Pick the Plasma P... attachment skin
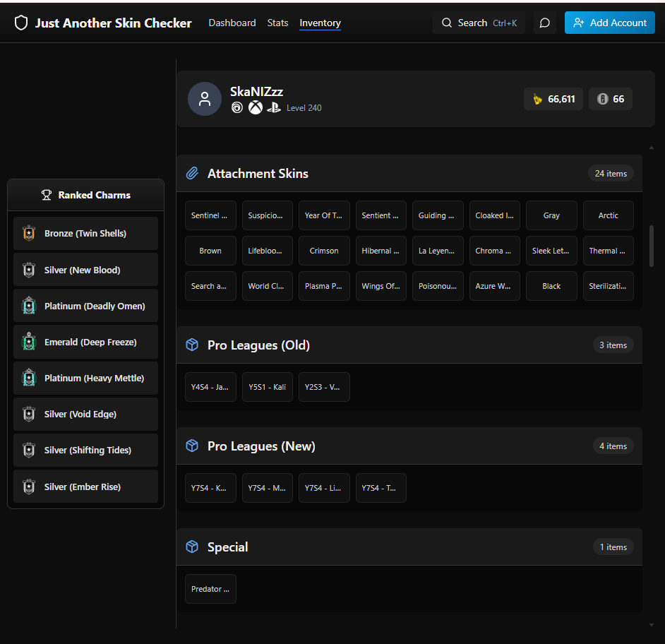The width and height of the screenshot is (665, 644). coord(324,286)
